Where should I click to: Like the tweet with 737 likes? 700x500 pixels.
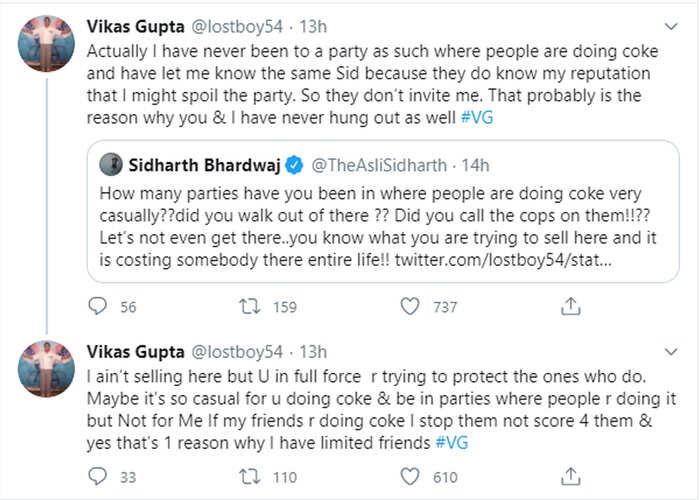pyautogui.click(x=410, y=306)
